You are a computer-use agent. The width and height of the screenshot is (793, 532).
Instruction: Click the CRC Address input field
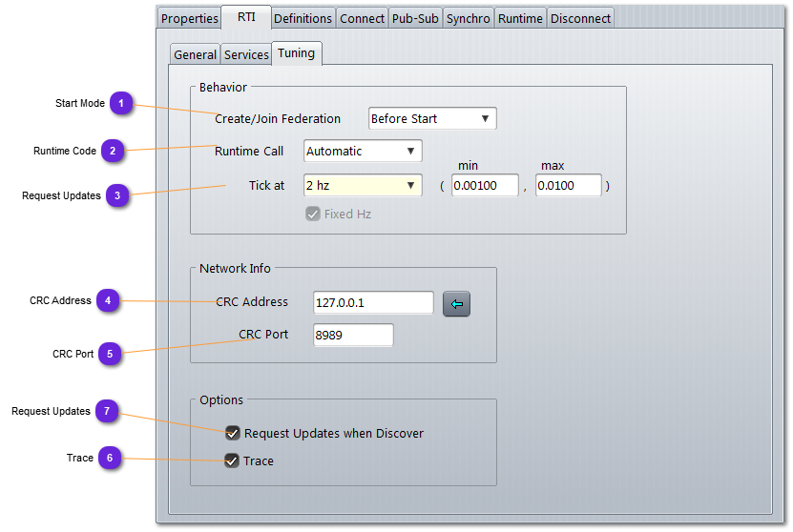pos(373,303)
